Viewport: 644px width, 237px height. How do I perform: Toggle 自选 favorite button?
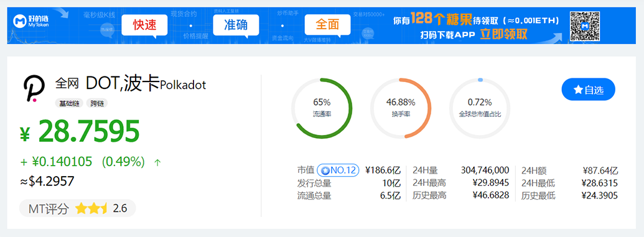(x=588, y=90)
